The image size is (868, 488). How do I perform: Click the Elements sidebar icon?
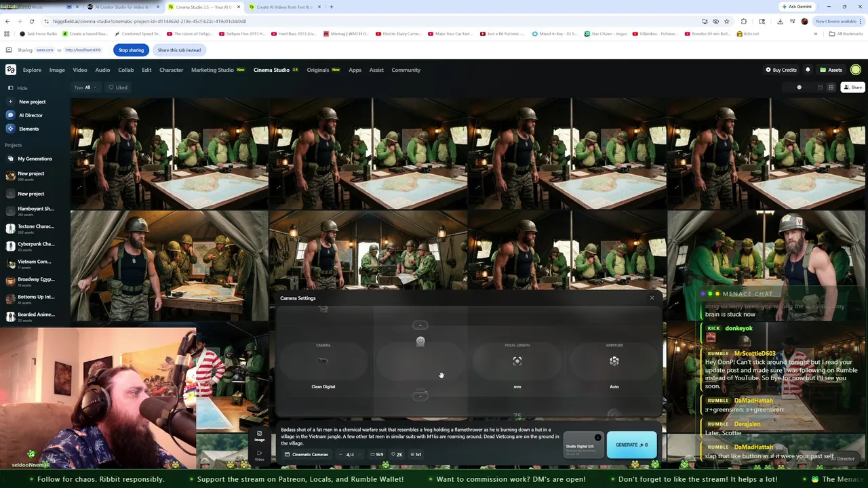tap(10, 129)
